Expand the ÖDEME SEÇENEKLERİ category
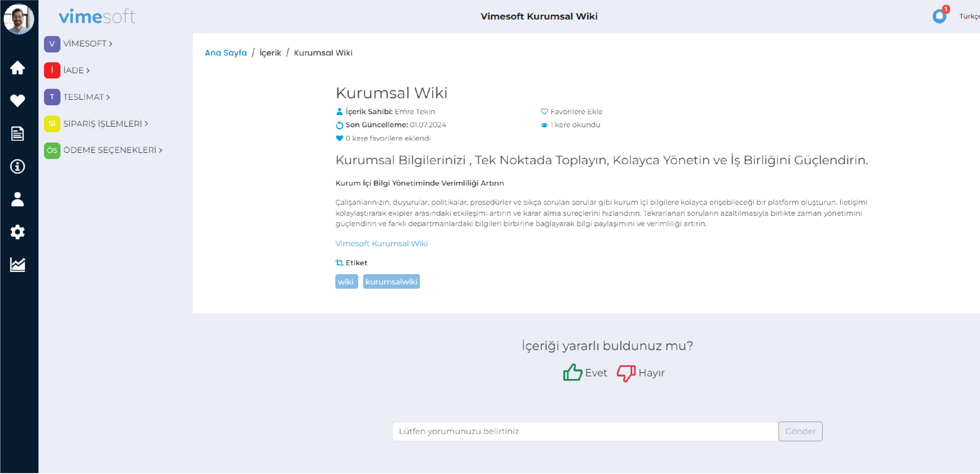The width and height of the screenshot is (980, 474). tap(113, 150)
